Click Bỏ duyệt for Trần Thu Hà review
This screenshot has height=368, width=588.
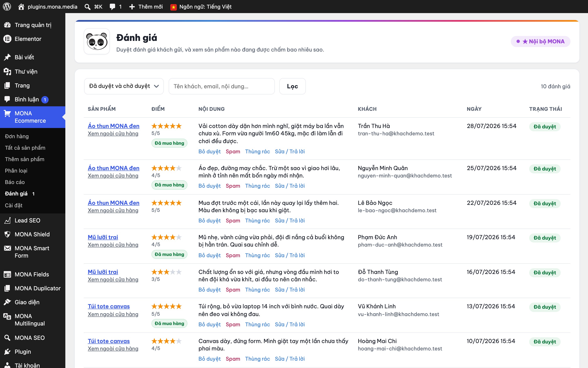pos(209,151)
